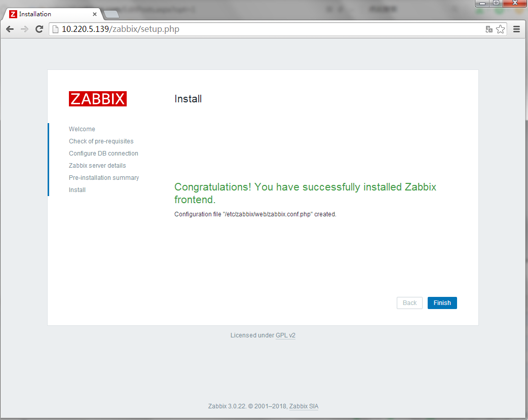
Task: Click the configuration file created text
Action: click(255, 214)
